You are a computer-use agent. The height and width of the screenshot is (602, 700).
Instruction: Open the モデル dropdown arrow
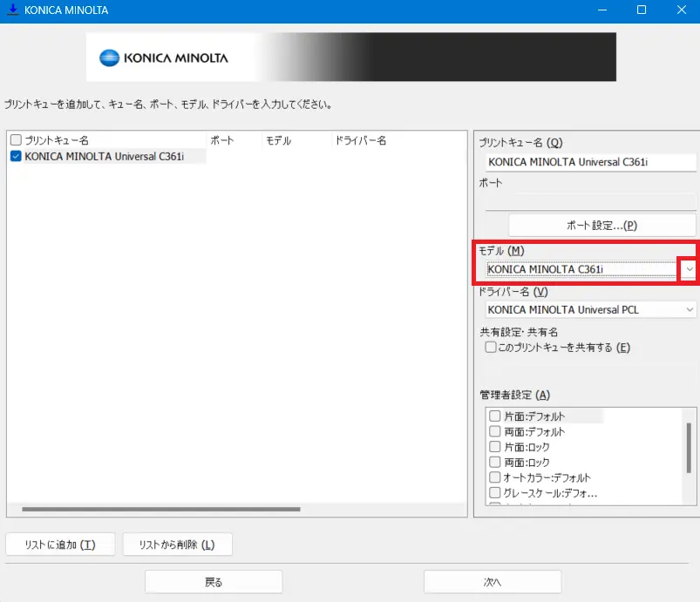click(689, 270)
